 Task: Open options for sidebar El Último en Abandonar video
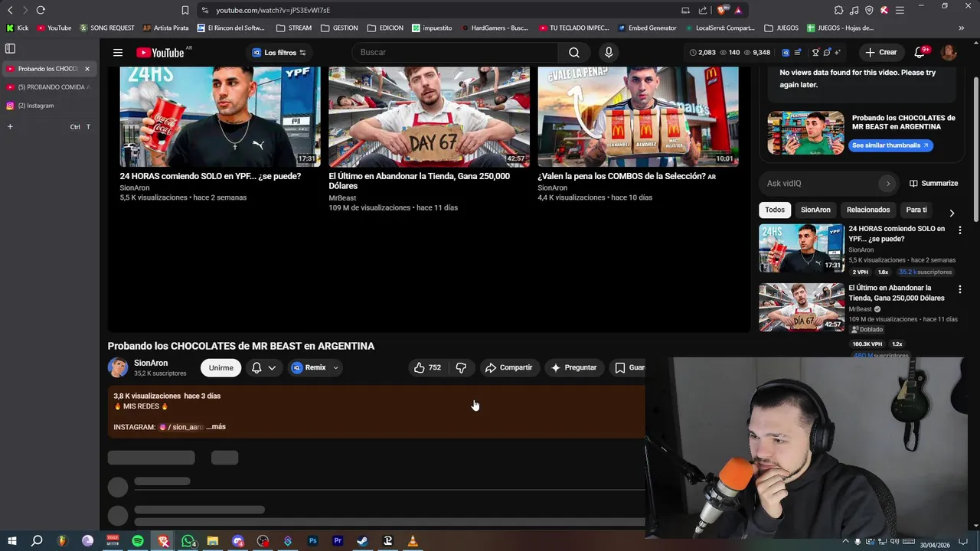(x=959, y=289)
